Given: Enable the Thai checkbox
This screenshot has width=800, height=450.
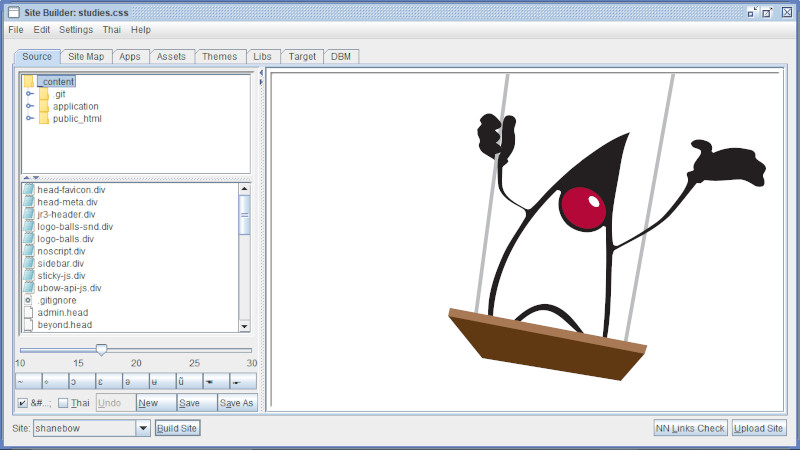Looking at the screenshot, I should click(x=63, y=403).
